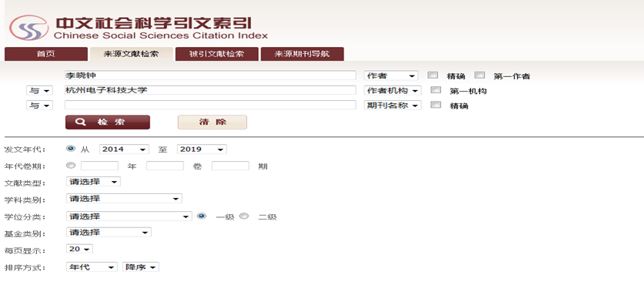Screen dimensions: 644x285
Task: Open the 降序 sort order dropdown
Action: point(140,267)
